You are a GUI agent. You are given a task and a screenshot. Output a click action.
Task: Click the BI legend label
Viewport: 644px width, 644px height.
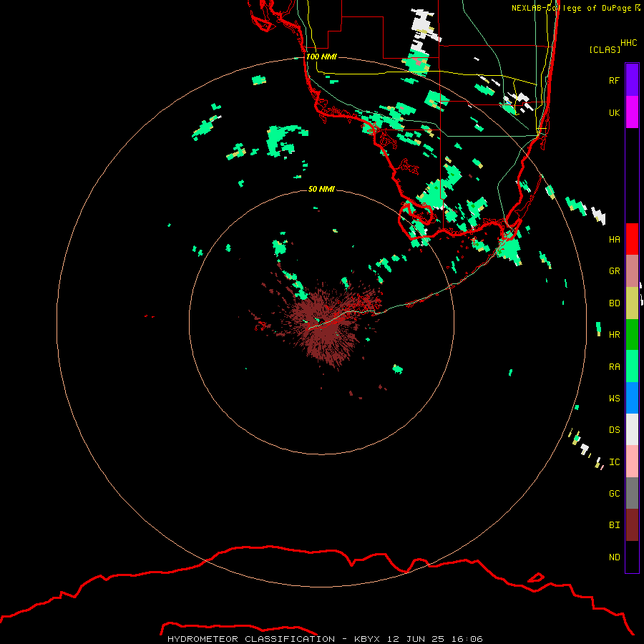[x=614, y=525]
